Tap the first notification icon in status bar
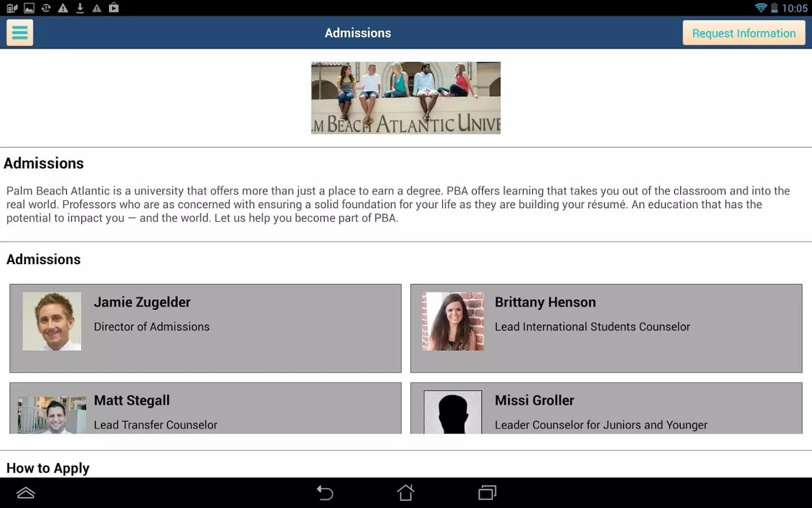812x508 pixels. 12,8
